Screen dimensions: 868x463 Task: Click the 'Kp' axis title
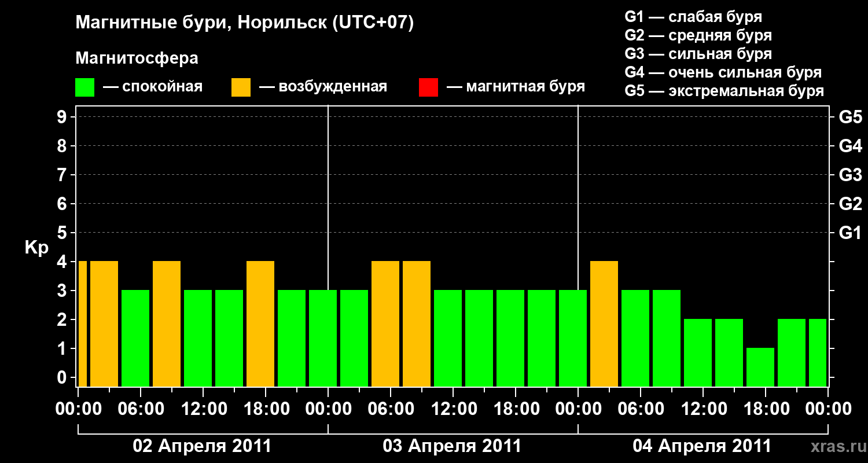tap(36, 248)
